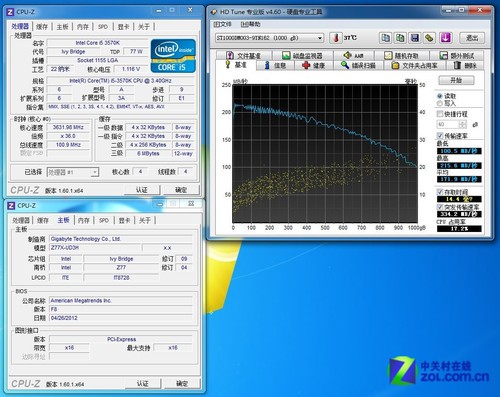
Task: Toggle the 存取时间 access time checkbox
Action: click(x=440, y=192)
